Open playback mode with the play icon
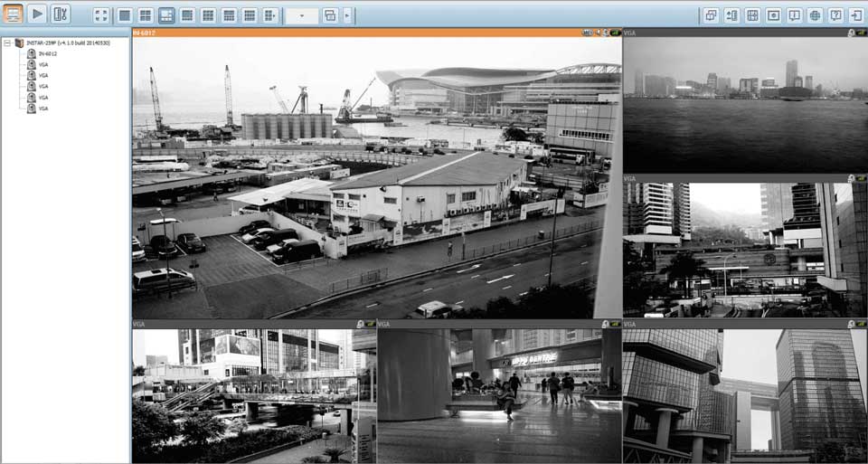 (x=36, y=14)
